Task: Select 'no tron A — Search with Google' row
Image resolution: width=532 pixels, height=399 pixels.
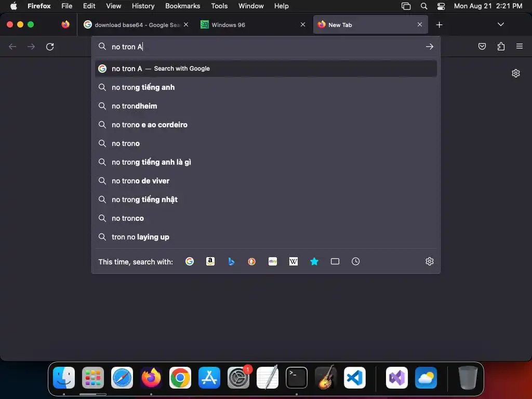Action: (265, 69)
